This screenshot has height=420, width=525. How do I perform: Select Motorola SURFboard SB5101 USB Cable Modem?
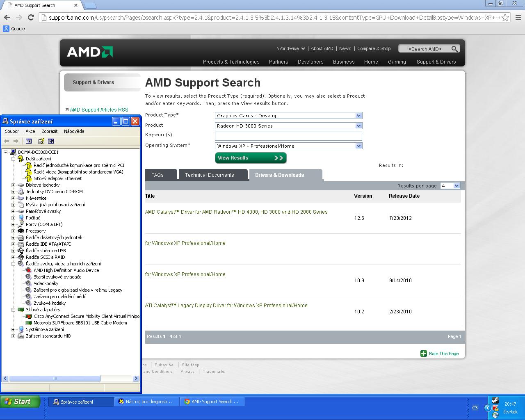tap(80, 323)
